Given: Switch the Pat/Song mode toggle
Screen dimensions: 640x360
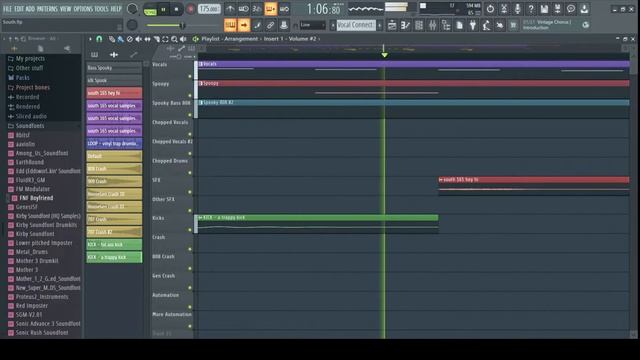Looking at the screenshot, I should (150, 9).
